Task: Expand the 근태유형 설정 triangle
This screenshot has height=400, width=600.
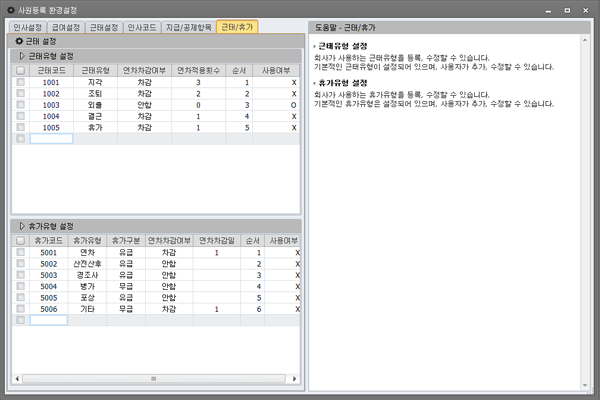Action: tap(22, 56)
